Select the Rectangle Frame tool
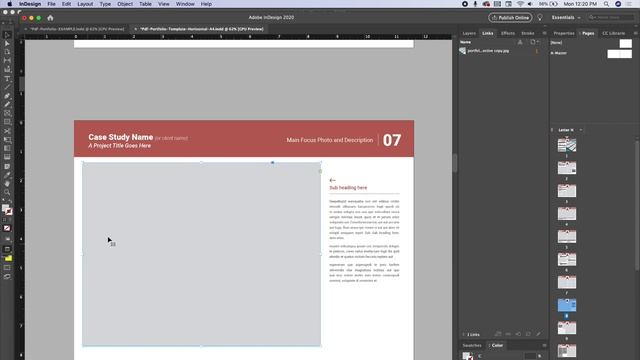640x360 pixels. [x=7, y=113]
